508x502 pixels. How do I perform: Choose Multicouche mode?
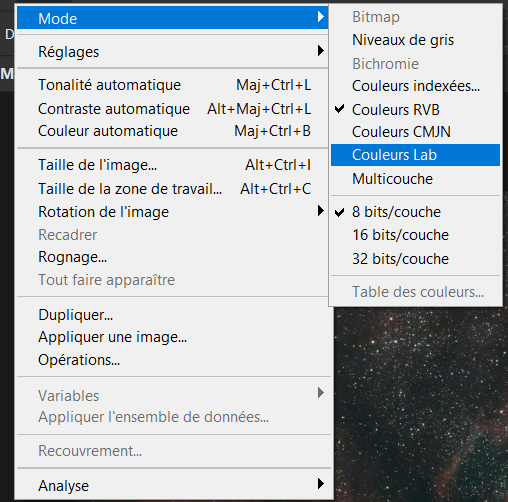click(415, 179)
